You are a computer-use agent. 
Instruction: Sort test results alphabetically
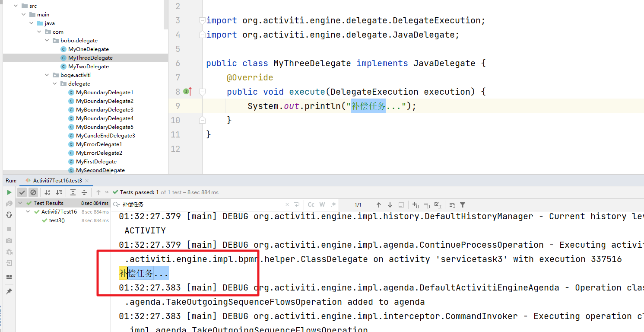click(x=48, y=192)
